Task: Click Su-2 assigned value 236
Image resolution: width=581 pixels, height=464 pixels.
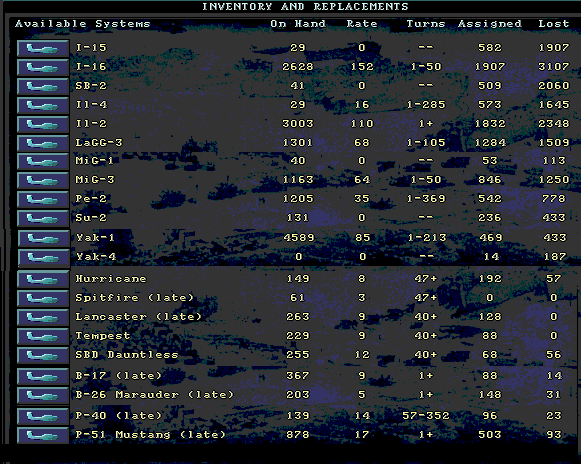Action: [490, 218]
